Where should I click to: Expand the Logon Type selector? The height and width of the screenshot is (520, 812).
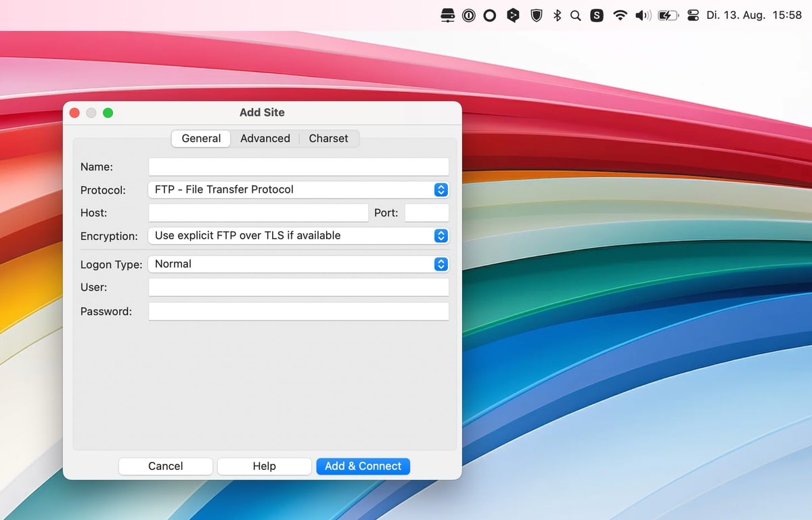[x=441, y=264]
